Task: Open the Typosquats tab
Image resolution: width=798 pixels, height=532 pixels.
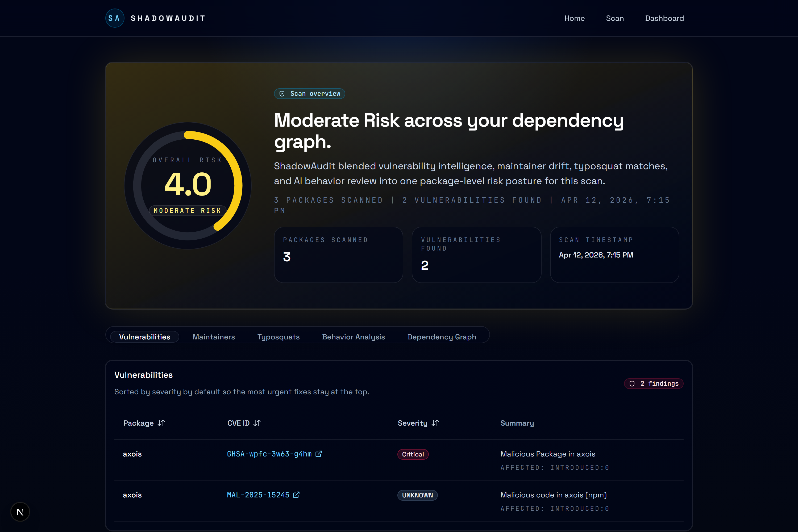Action: (278, 337)
